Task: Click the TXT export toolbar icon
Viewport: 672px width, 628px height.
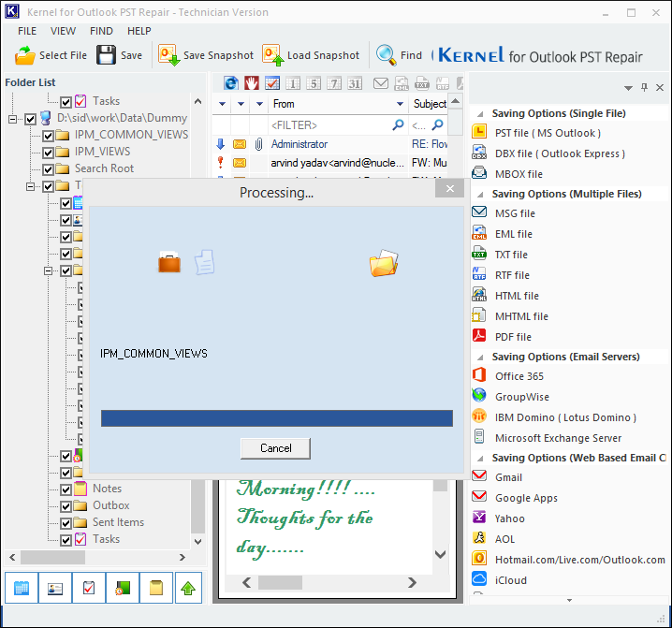Action: (422, 83)
